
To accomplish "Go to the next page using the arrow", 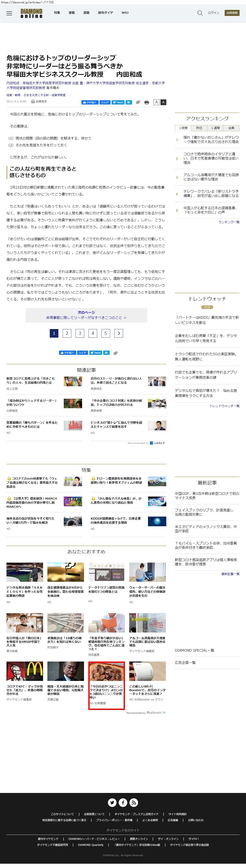I will [x=118, y=333].
